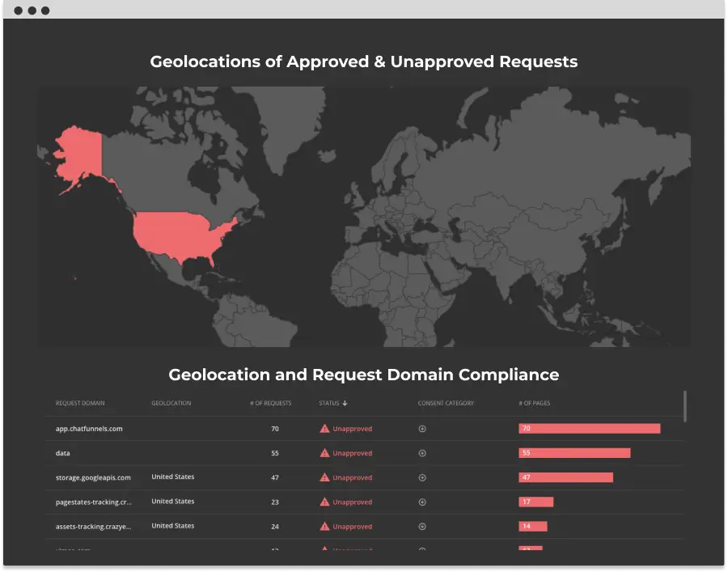Add consent category for app.chatfunnels.com
The image size is (728, 572).
(x=422, y=429)
